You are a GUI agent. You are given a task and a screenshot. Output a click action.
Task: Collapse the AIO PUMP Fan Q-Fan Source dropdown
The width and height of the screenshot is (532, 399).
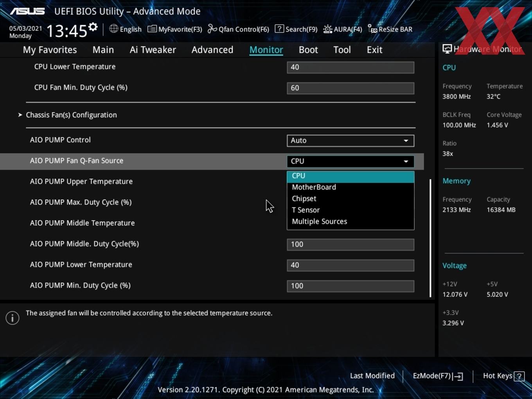click(x=350, y=161)
